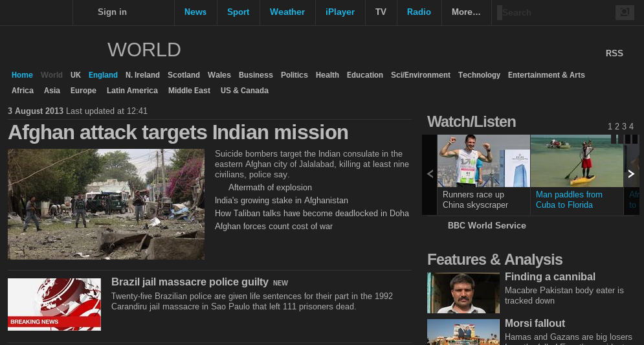Select the UK section tab
This screenshot has width=644, height=345.
[x=76, y=75]
